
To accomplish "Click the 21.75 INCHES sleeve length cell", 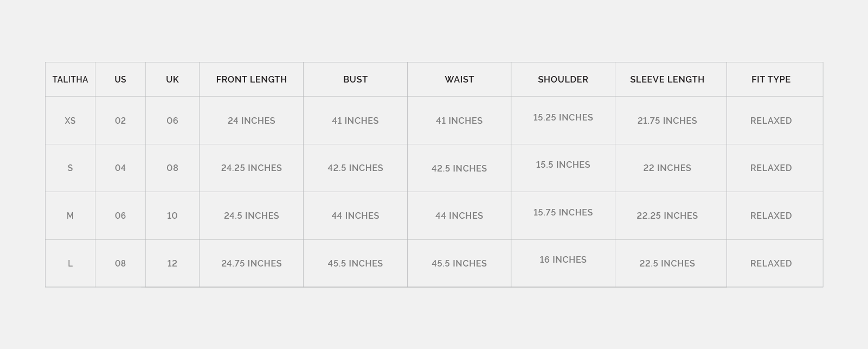I will 667,120.
